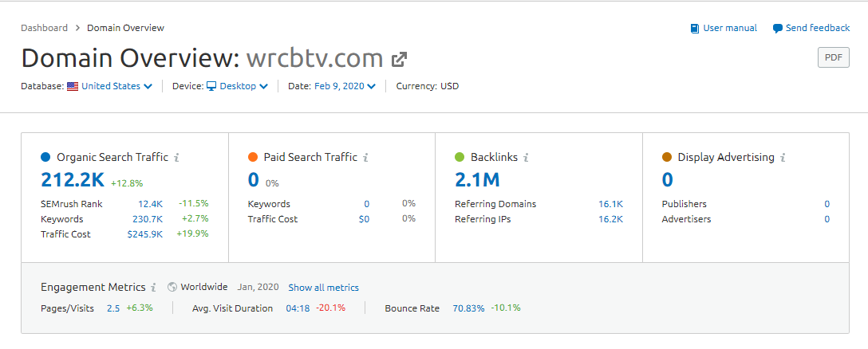The width and height of the screenshot is (868, 349).
Task: Click the 230.7K organic Keywords value
Action: (147, 219)
